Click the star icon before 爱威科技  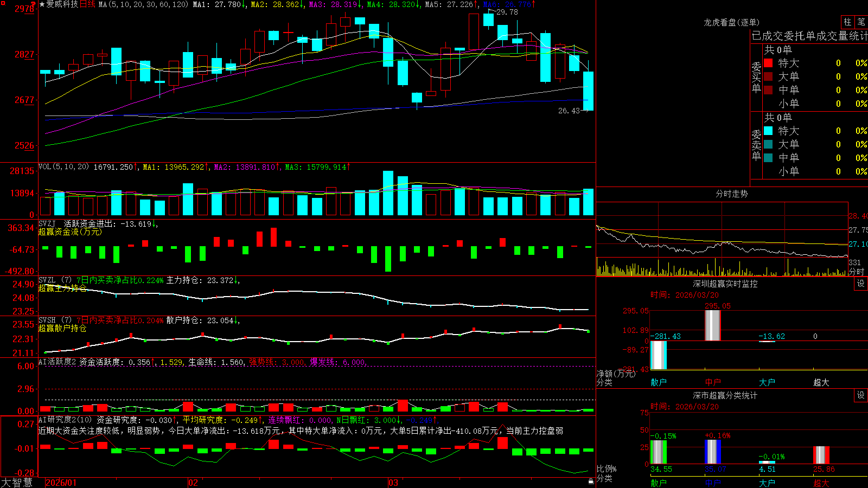coord(42,4)
